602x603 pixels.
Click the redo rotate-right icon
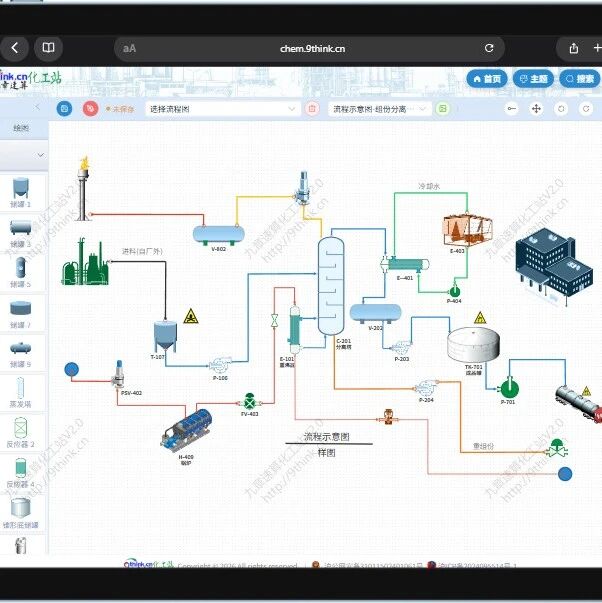pos(586,109)
